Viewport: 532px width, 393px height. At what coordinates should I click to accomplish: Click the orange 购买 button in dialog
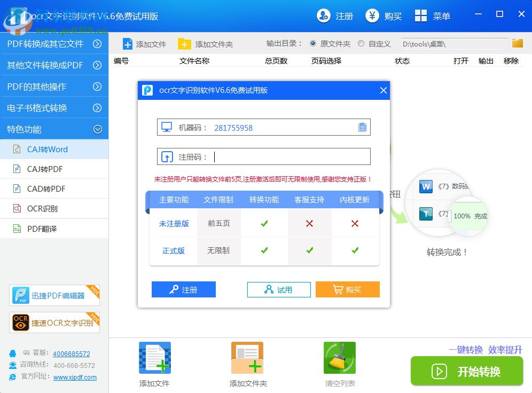(x=347, y=289)
